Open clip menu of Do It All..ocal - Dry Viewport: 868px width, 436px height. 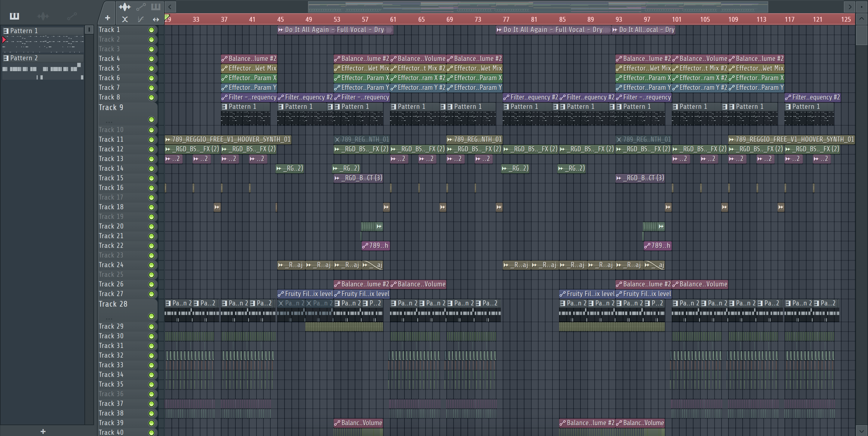coord(615,30)
